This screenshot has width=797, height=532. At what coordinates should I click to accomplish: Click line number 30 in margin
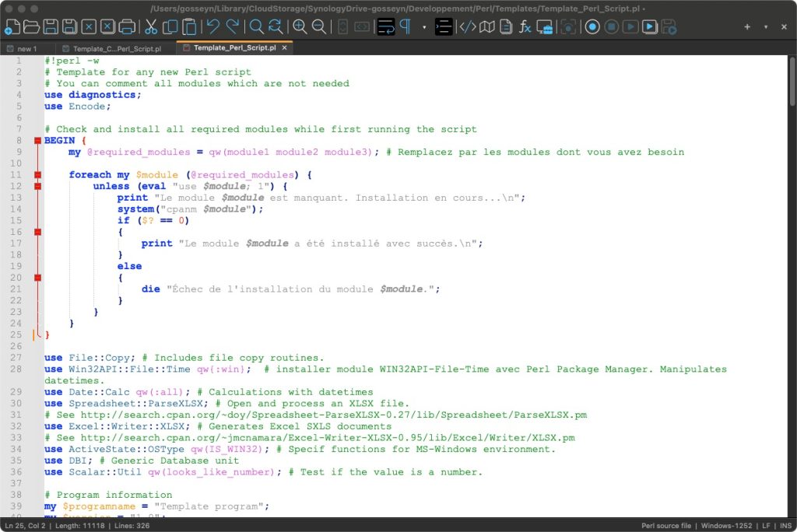pos(16,404)
